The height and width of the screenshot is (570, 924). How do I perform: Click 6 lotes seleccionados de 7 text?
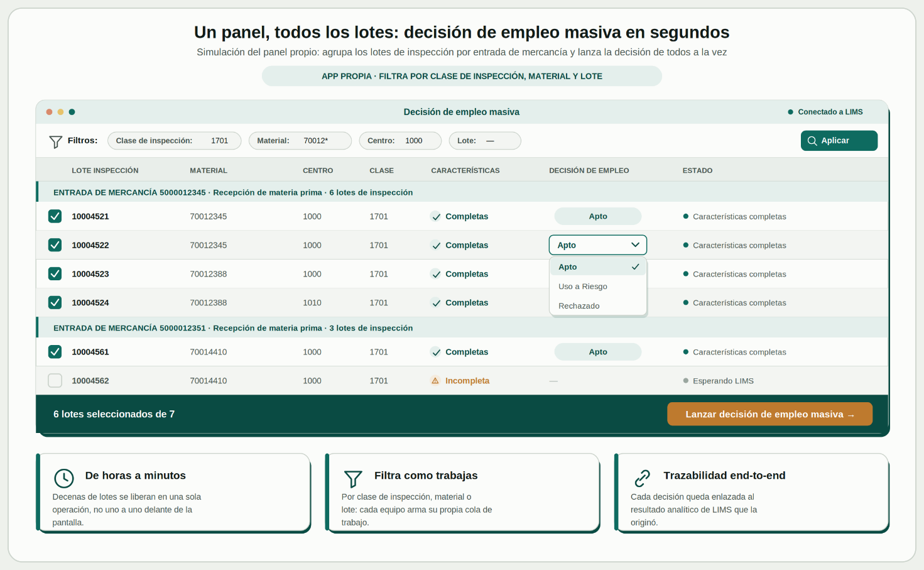pos(114,414)
